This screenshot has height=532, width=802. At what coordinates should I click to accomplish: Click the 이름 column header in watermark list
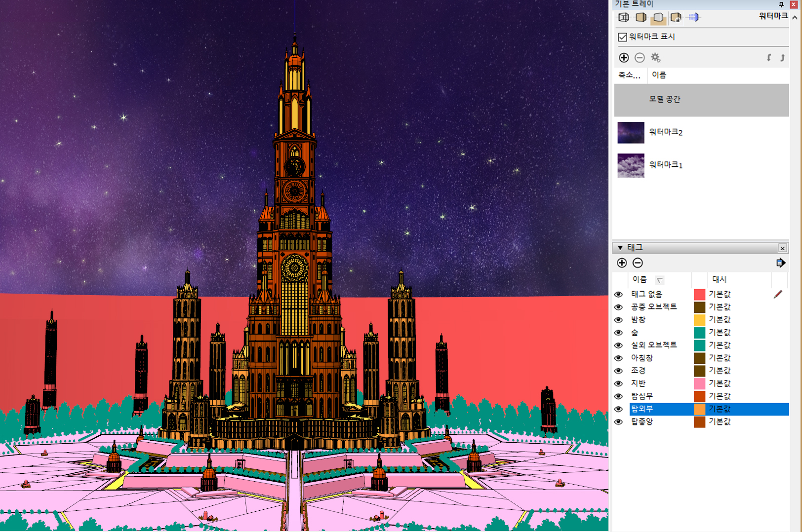point(659,75)
